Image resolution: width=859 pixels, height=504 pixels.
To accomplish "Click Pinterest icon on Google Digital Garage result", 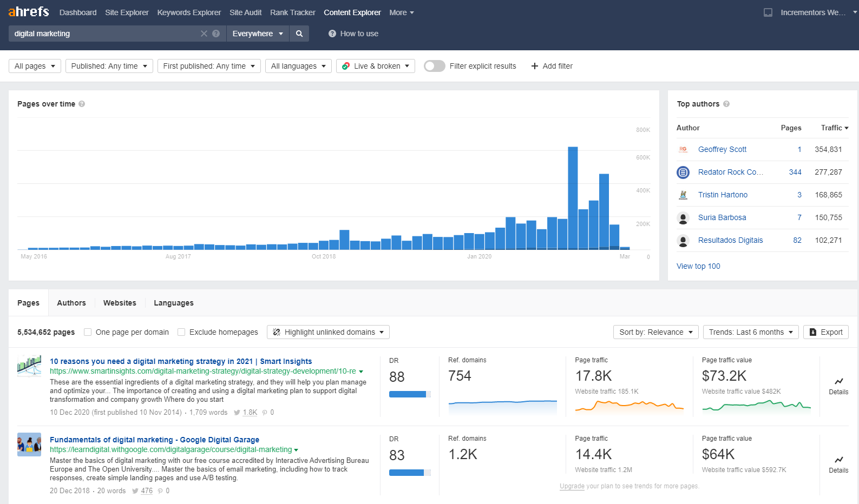I will pyautogui.click(x=160, y=490).
